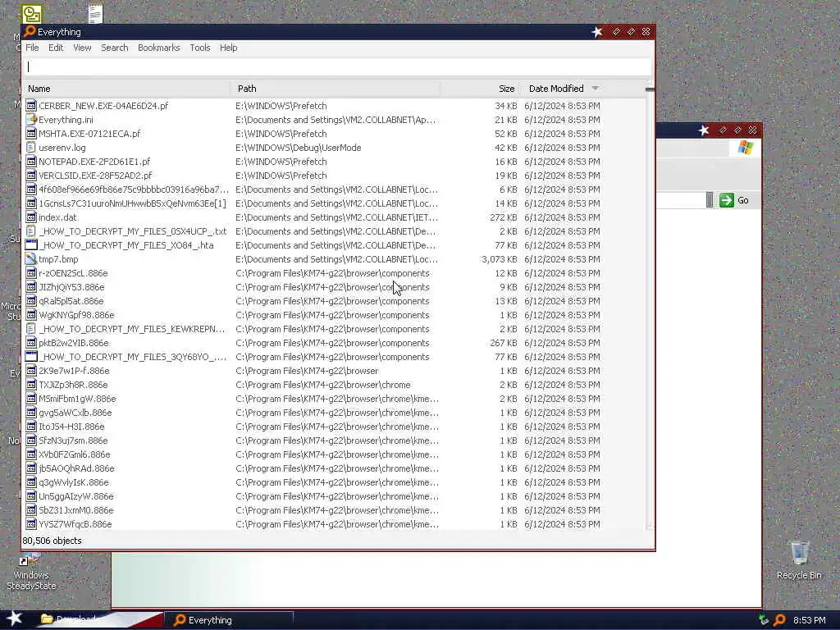Click the star button in Everything title bar
840x630 pixels.
pos(597,32)
